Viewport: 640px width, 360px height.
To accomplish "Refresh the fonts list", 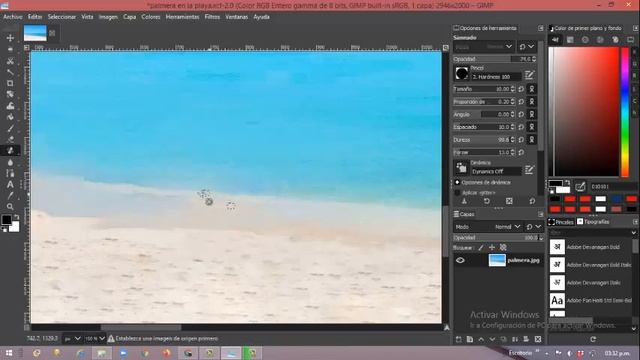I will 593,339.
